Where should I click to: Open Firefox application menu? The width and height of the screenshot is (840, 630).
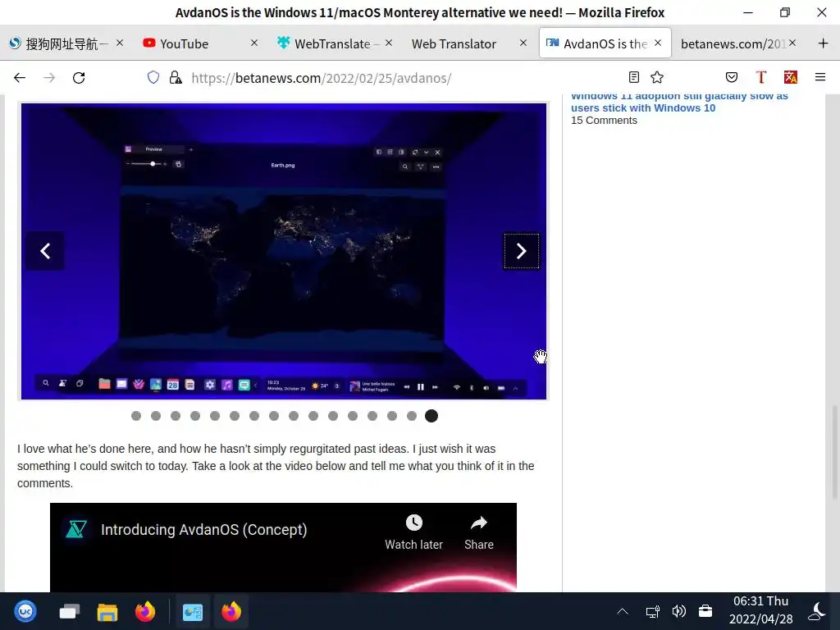(x=820, y=78)
